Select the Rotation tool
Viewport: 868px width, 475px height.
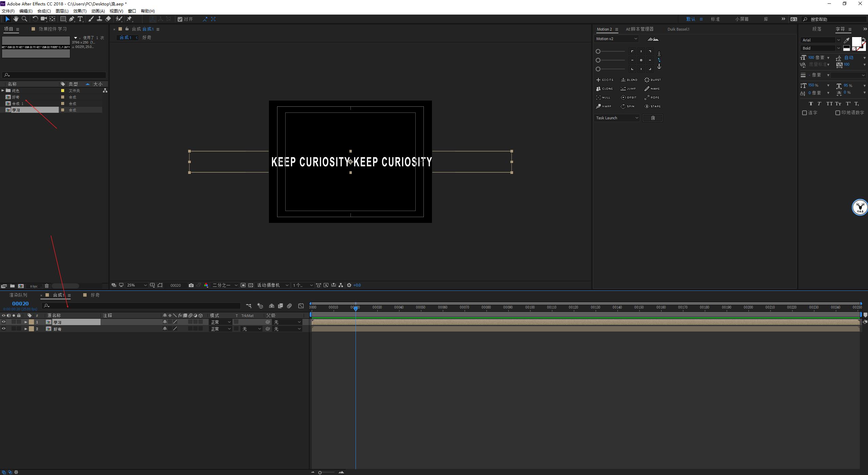tap(35, 19)
